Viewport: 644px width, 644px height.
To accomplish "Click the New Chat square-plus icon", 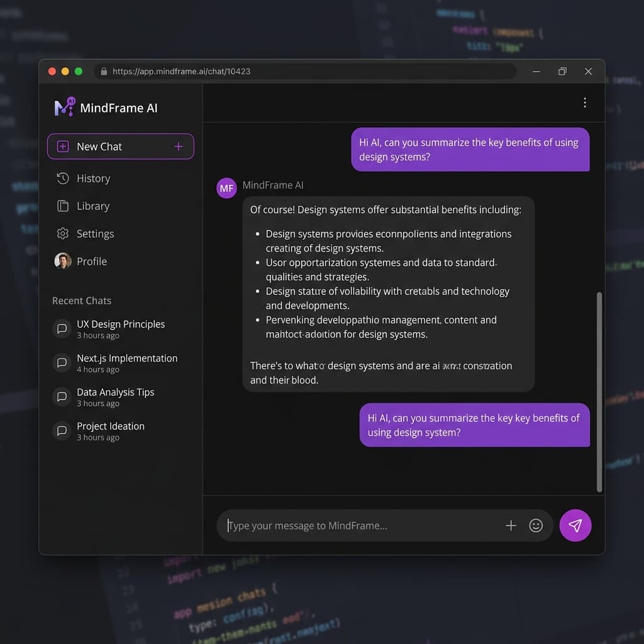I will point(63,147).
